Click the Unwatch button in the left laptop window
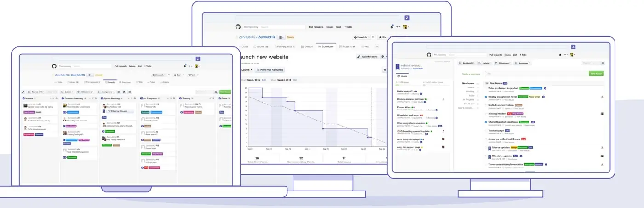The height and width of the screenshot is (208, 644). [159, 75]
